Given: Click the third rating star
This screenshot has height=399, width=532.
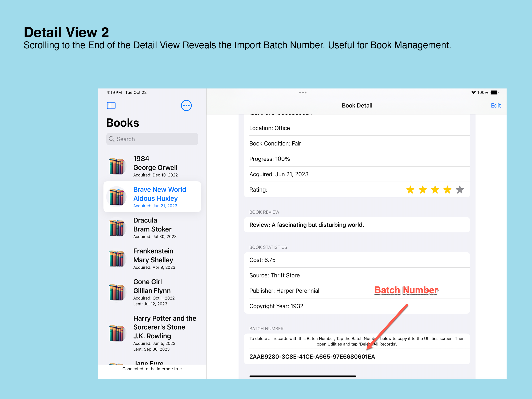Looking at the screenshot, I should 435,190.
